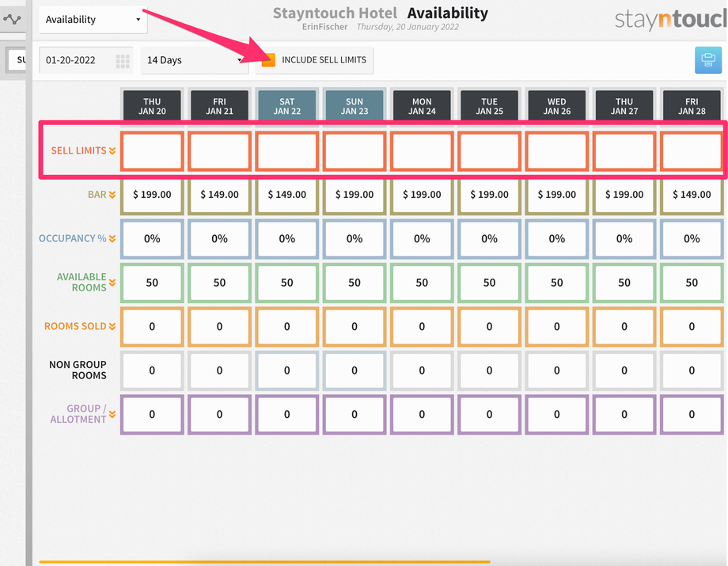Click BAR rate $ 199.00 for Thu Jan 20
Screen dimensions: 728x566
[x=152, y=195]
